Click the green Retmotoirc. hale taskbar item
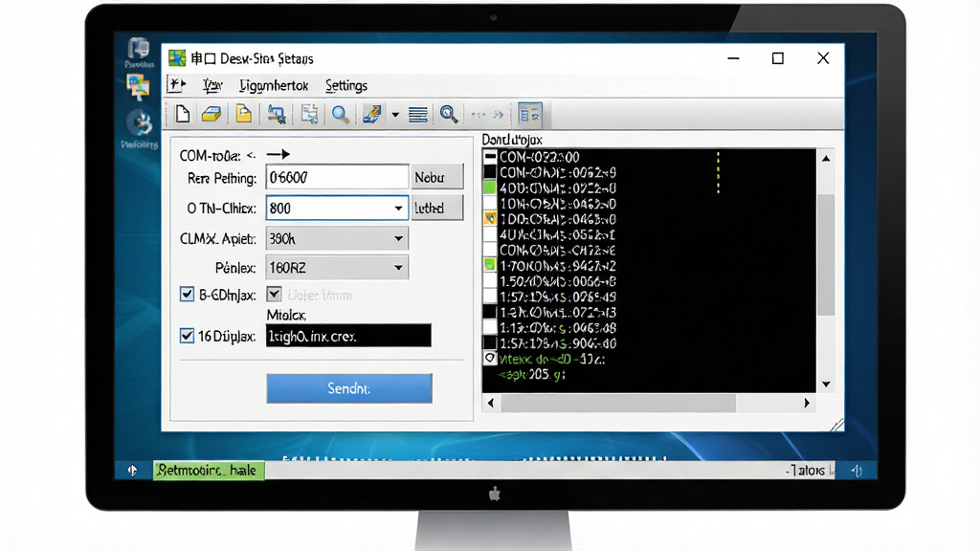 pyautogui.click(x=209, y=470)
